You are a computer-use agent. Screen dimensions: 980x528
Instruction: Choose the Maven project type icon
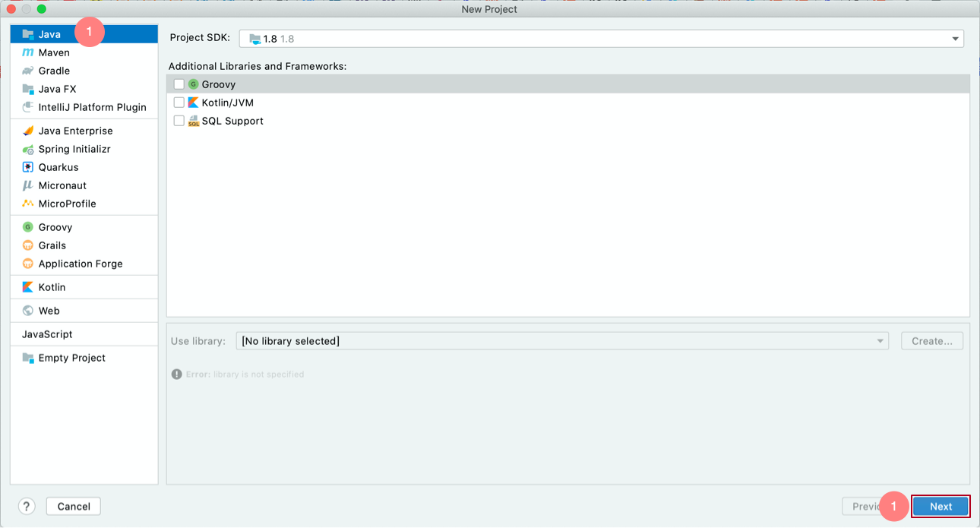pos(28,52)
